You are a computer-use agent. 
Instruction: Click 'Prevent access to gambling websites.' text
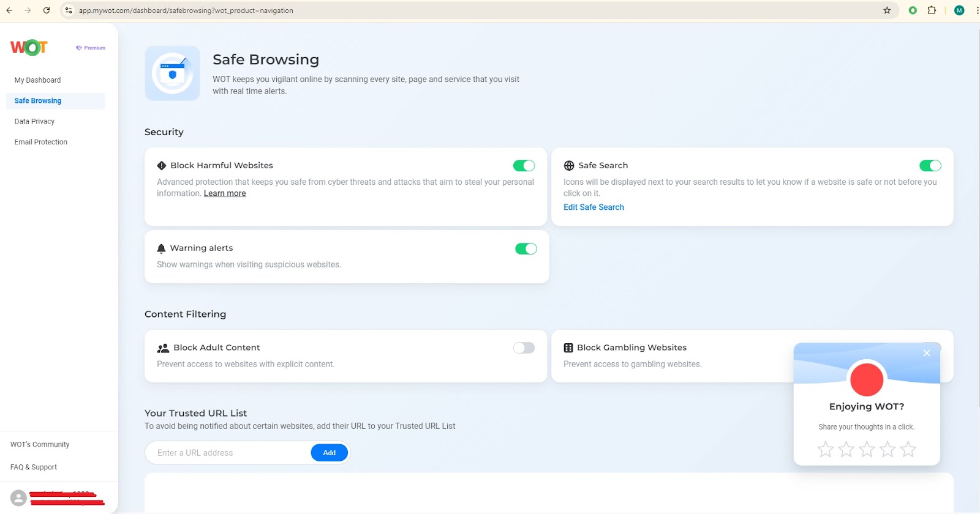[633, 365]
